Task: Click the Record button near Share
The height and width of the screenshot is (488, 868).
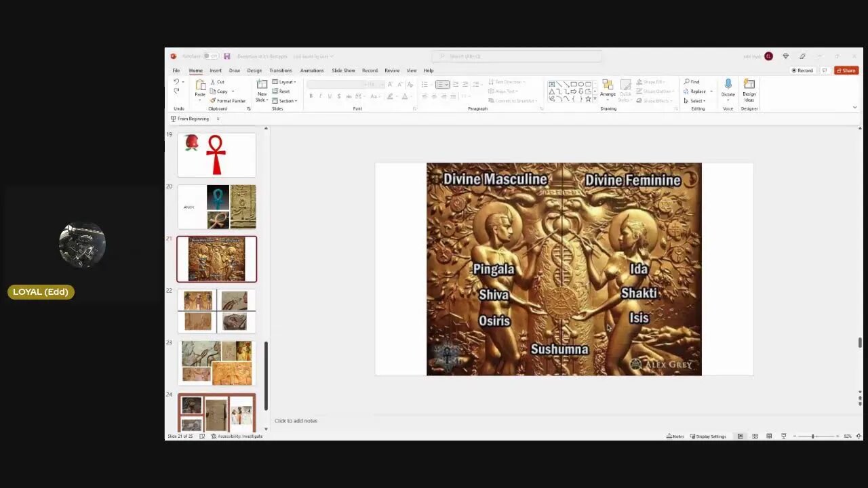Action: click(802, 70)
